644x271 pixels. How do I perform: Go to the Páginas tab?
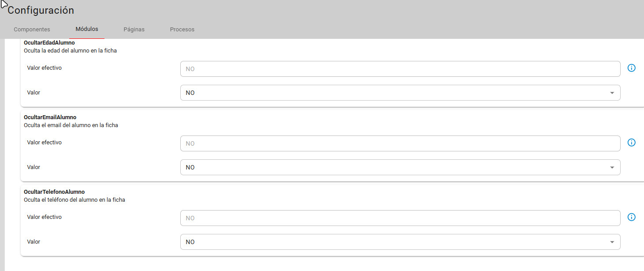click(x=134, y=30)
